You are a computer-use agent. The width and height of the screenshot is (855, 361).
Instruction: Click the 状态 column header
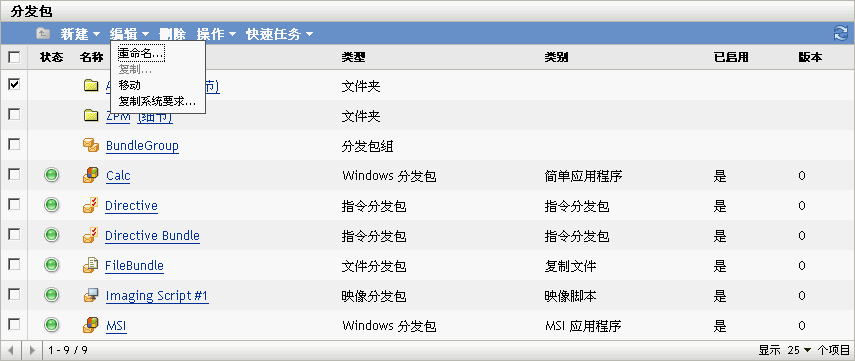pyautogui.click(x=51, y=57)
